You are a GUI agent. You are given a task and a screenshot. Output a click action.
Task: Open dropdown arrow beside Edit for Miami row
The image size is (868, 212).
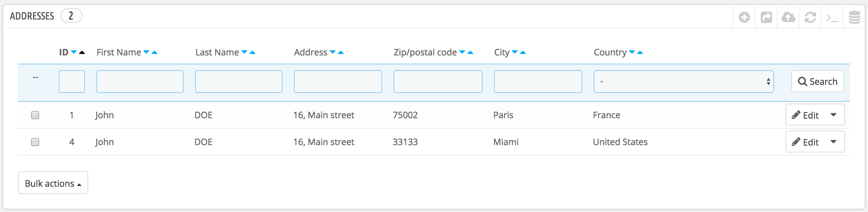(x=834, y=142)
